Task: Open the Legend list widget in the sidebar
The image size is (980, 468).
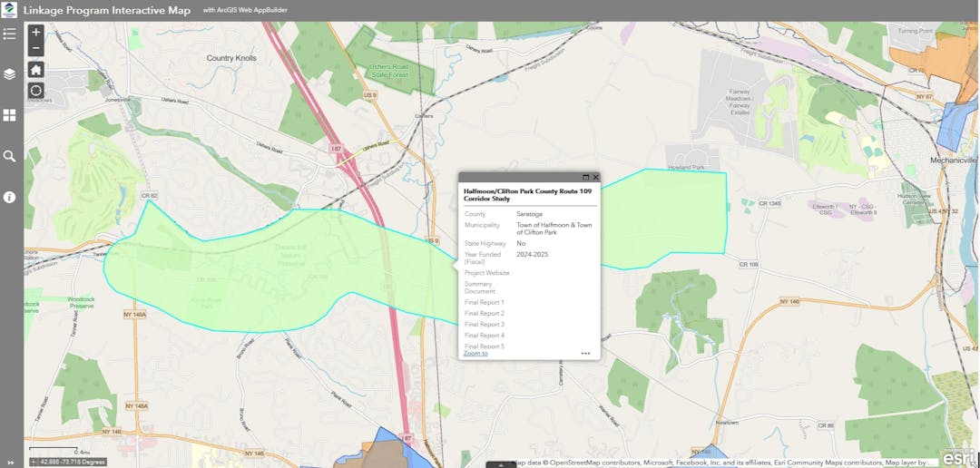Action: click(x=10, y=34)
